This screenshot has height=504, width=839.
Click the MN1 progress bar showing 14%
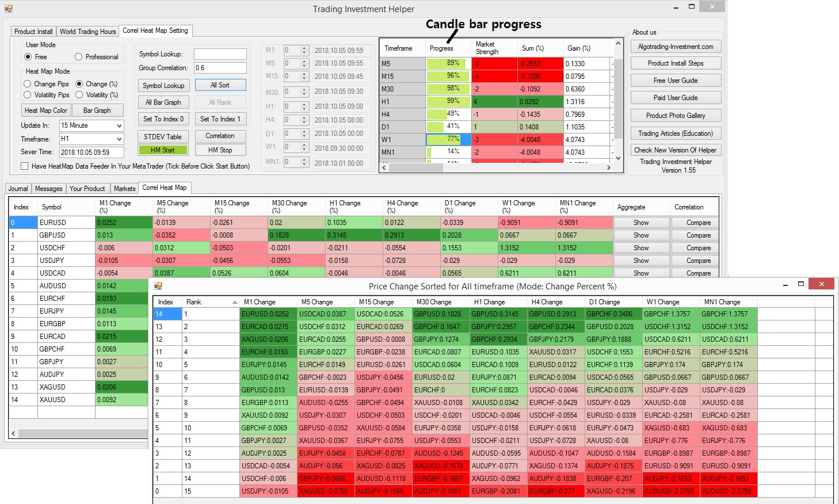tap(448, 152)
